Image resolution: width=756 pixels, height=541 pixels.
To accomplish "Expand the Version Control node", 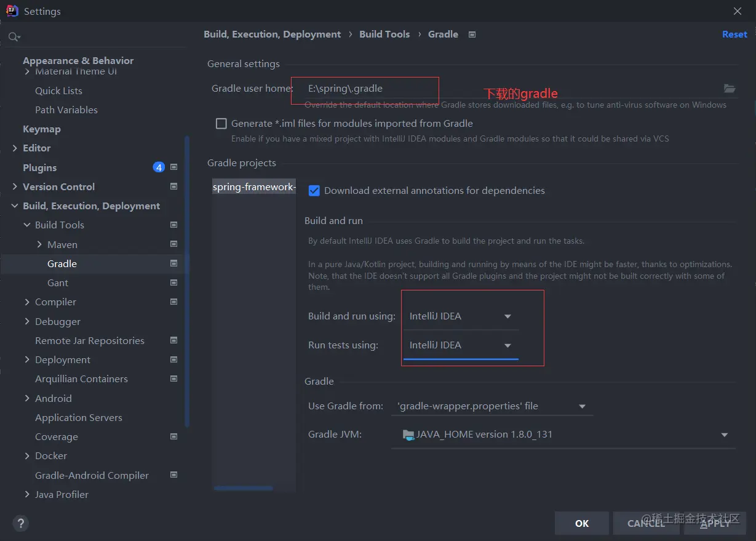I will coord(15,186).
